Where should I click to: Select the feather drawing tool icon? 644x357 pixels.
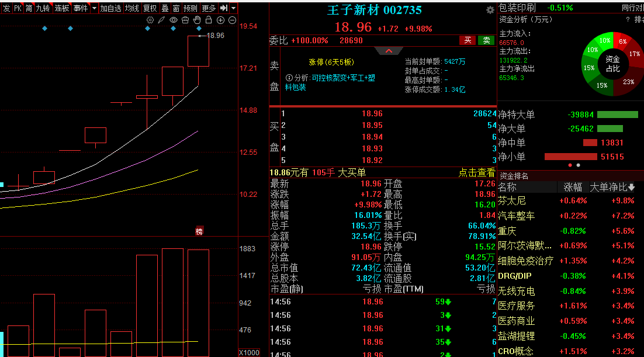(x=162, y=20)
